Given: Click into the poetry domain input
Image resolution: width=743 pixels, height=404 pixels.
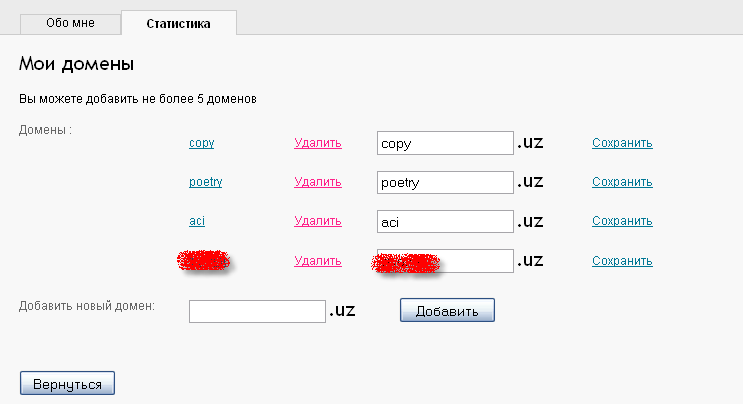Looking at the screenshot, I should pos(445,182).
